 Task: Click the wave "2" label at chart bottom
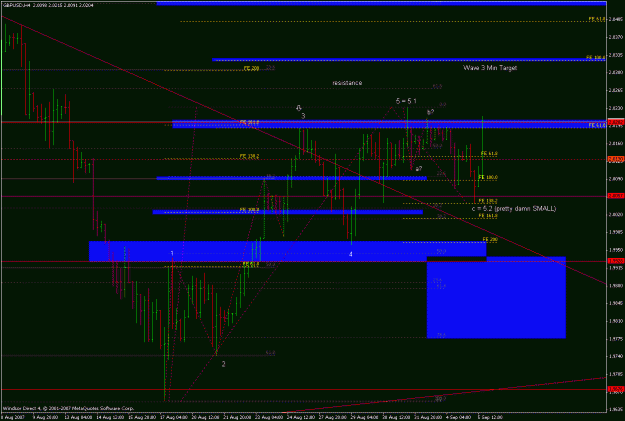click(x=224, y=364)
